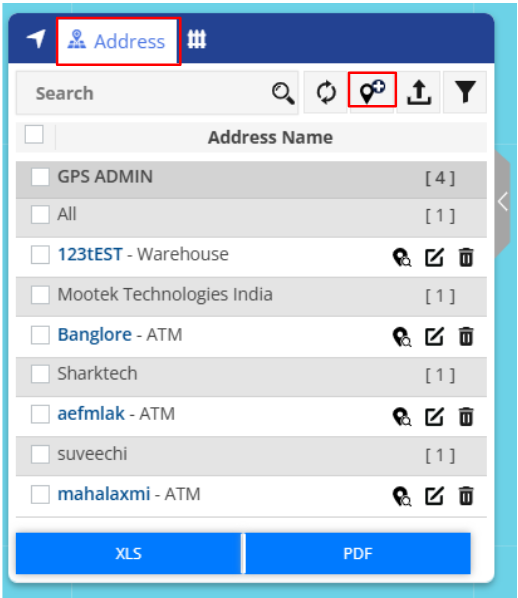The width and height of the screenshot is (518, 598).
Task: Tick the Banglore ATM checkbox
Action: click(x=40, y=335)
